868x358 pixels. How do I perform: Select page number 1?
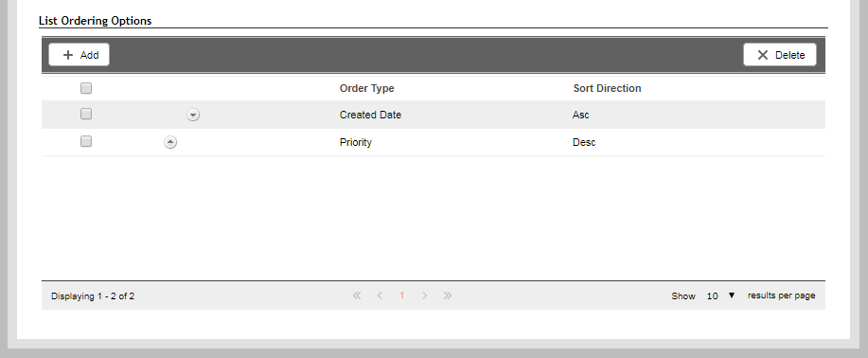click(402, 295)
